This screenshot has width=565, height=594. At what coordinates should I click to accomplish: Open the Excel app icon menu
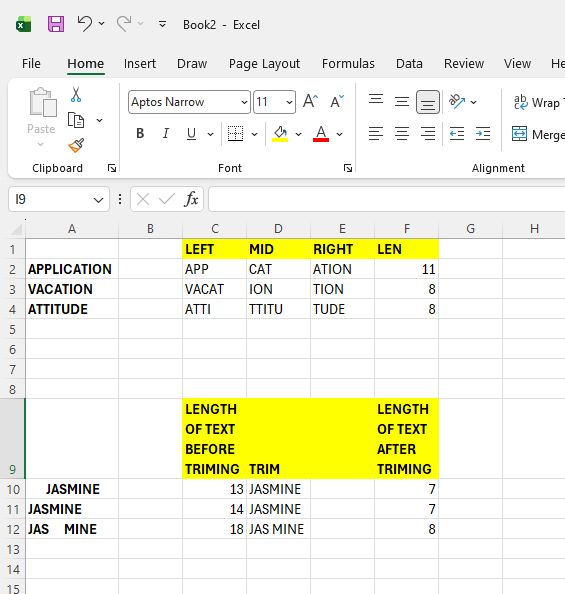(x=23, y=25)
